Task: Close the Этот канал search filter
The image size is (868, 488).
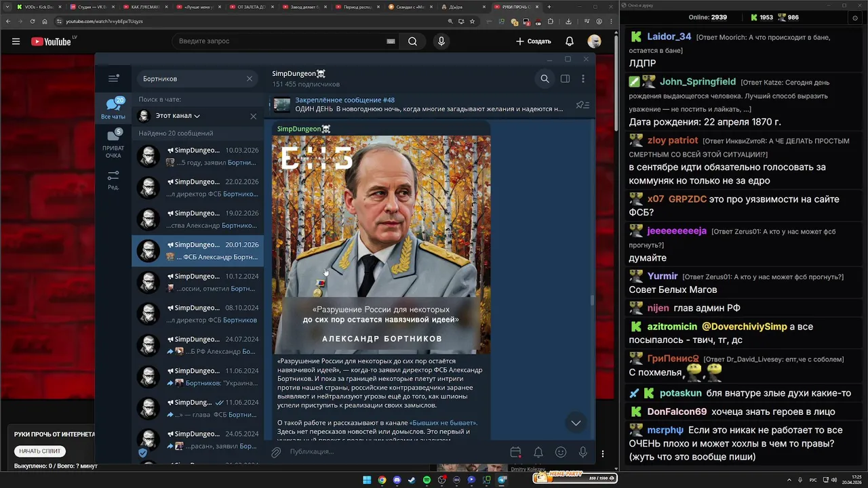Action: [253, 116]
